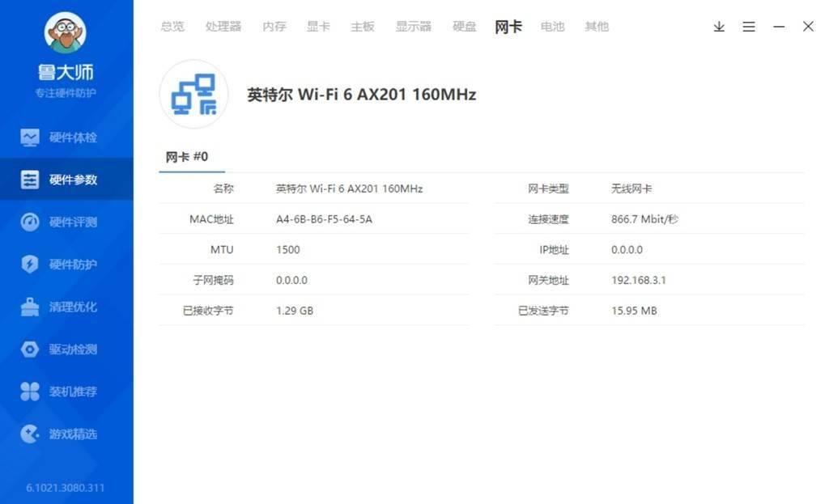Click the 无线网卡 adapter type value
The width and height of the screenshot is (829, 504).
click(631, 188)
